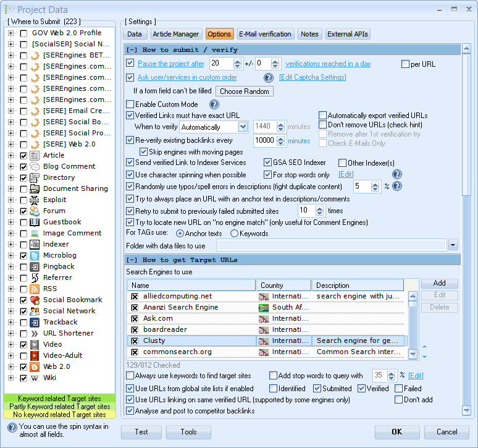Click the help icon next to custom order
The image size is (478, 448).
(269, 78)
